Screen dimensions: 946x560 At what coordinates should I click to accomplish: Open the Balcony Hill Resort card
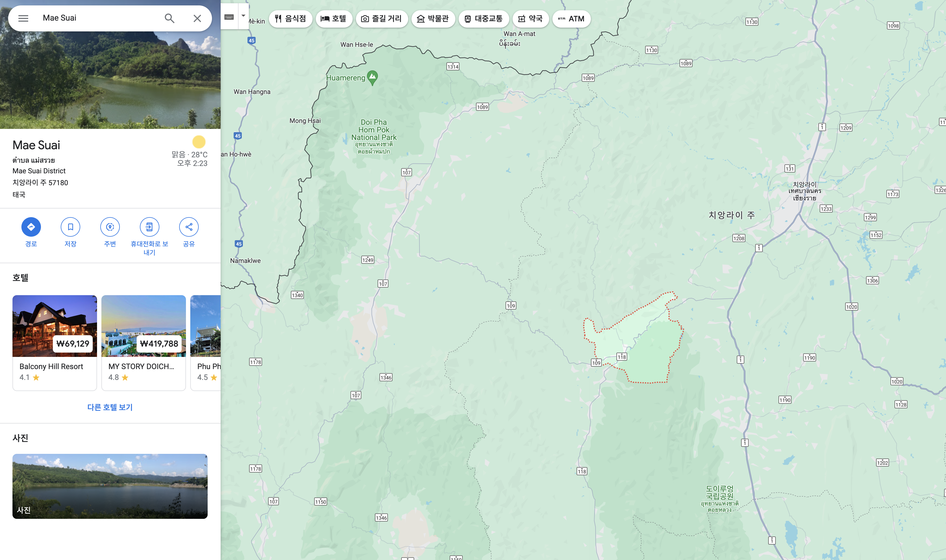coord(55,342)
